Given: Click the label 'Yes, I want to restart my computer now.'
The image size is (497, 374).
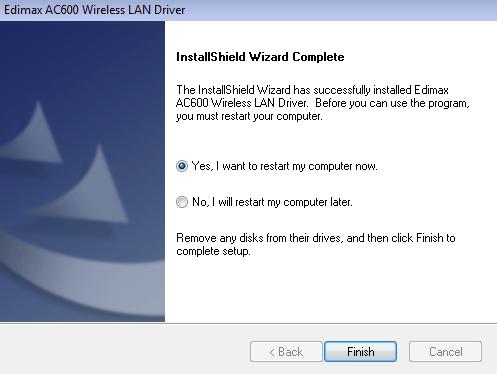Looking at the screenshot, I should 285,166.
